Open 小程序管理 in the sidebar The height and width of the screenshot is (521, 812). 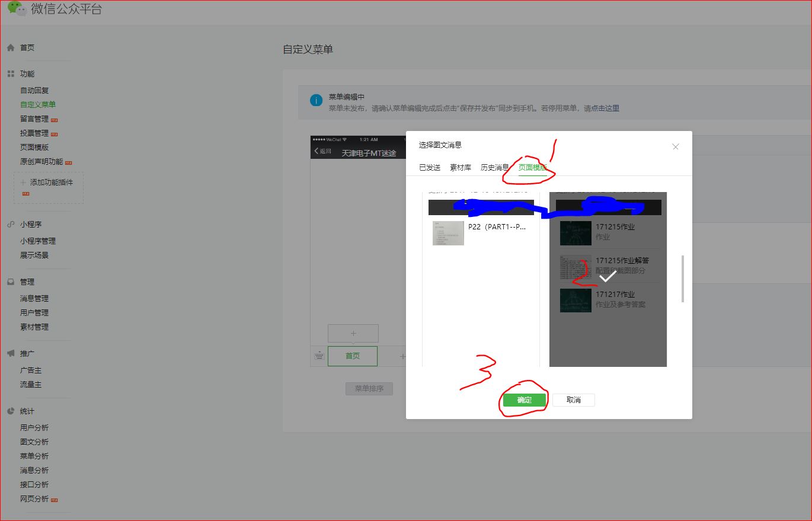tap(38, 241)
